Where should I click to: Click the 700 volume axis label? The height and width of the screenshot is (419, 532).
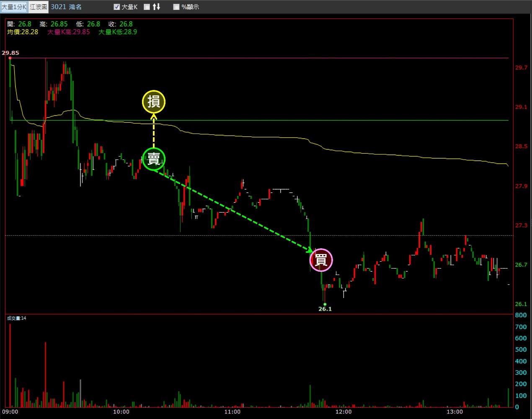click(x=521, y=326)
